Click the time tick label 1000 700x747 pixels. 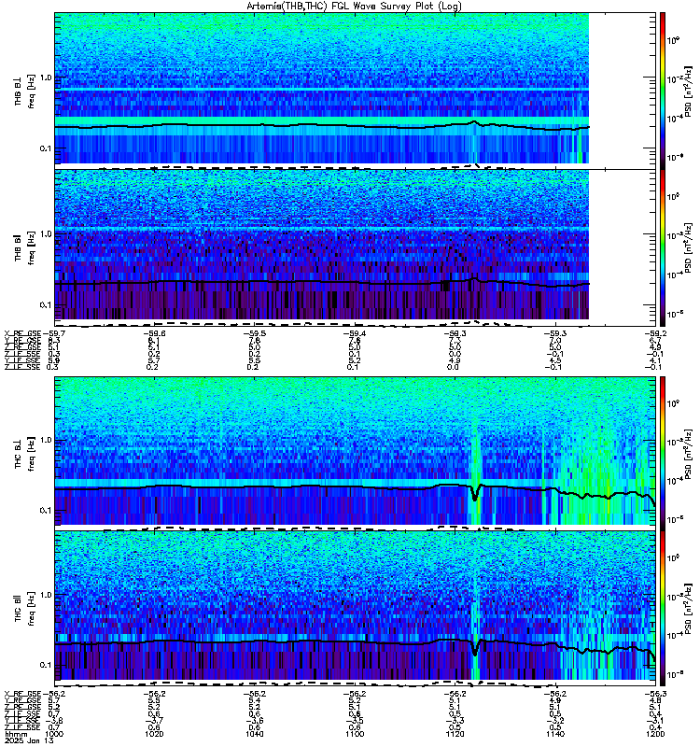(54, 734)
